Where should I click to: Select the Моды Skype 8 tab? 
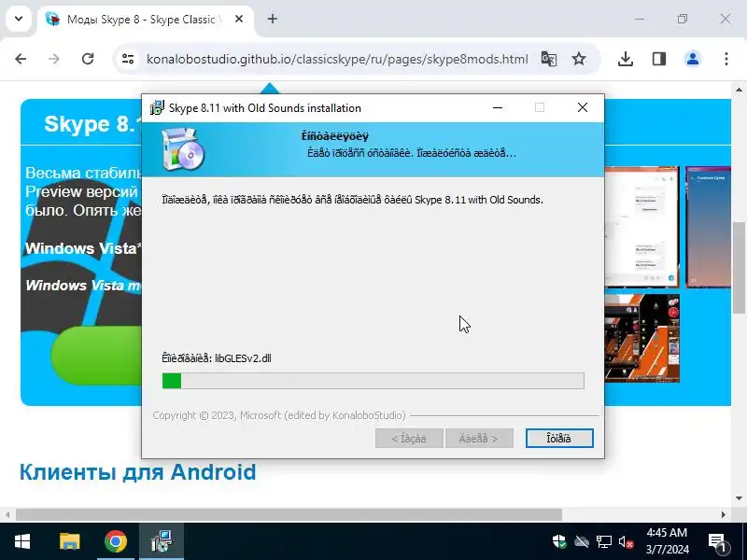[146, 20]
